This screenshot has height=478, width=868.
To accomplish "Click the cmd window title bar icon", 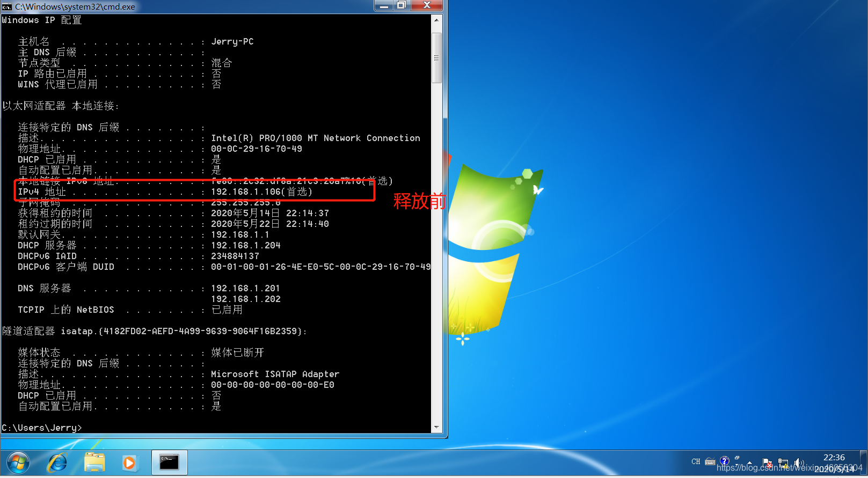I will [7, 7].
